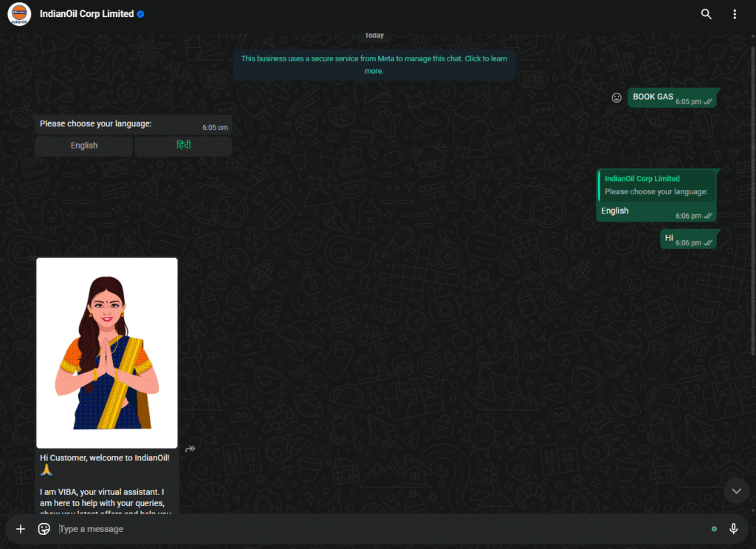Click the chat vertical scrollbar
This screenshot has width=756, height=549.
(753, 200)
